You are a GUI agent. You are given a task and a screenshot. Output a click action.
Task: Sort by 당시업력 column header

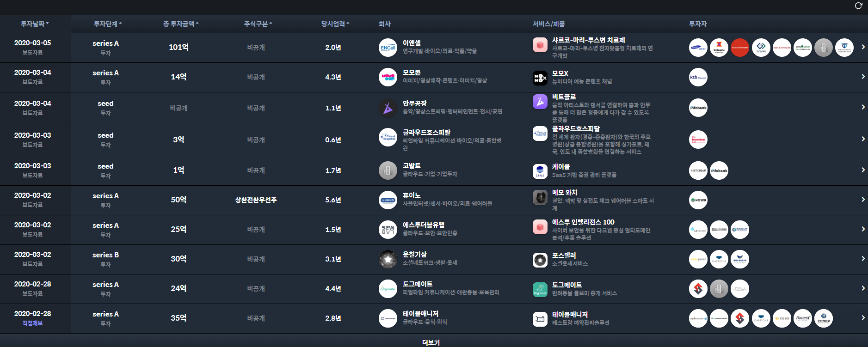335,24
